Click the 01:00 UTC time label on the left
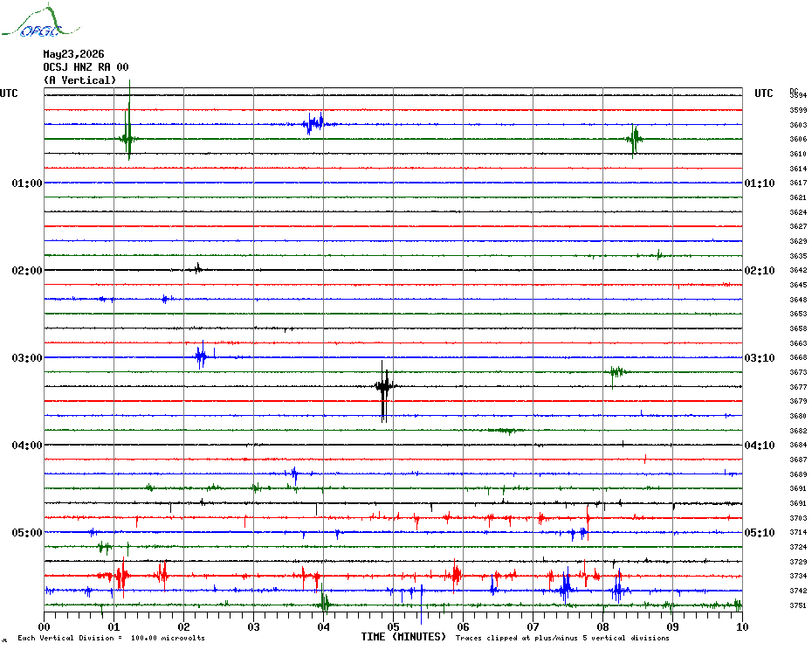 [27, 183]
